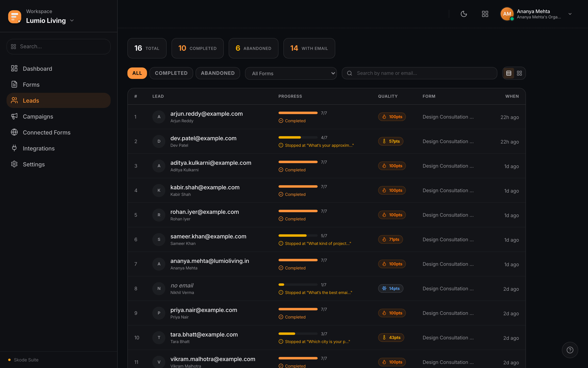Click the 16 Total stat card
Viewport: 588px width, 368px height.
tap(147, 48)
